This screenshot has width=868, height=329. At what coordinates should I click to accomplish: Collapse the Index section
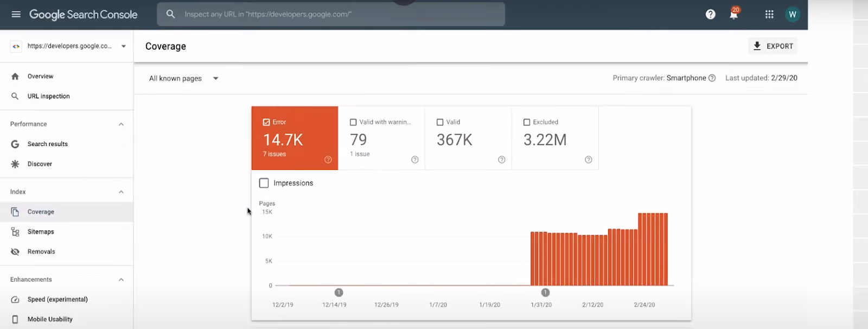(121, 192)
